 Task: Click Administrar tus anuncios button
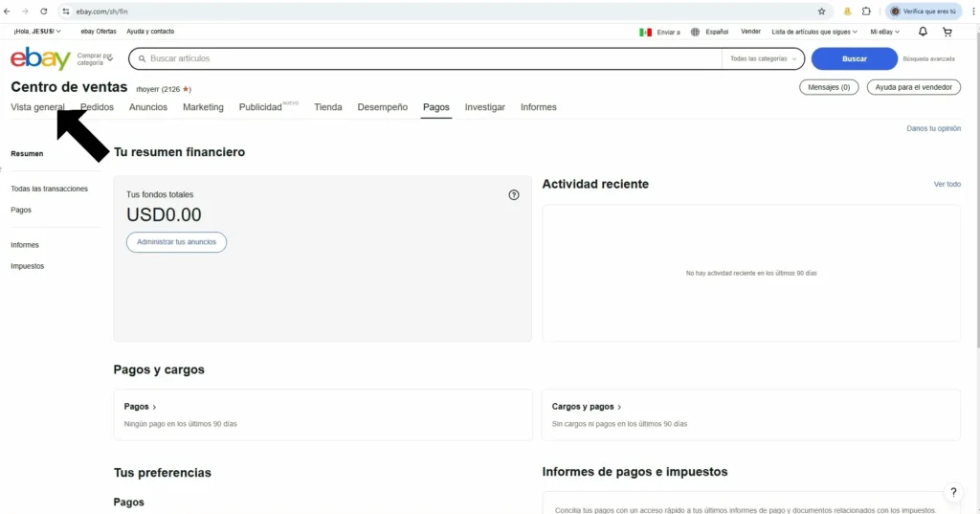(176, 242)
